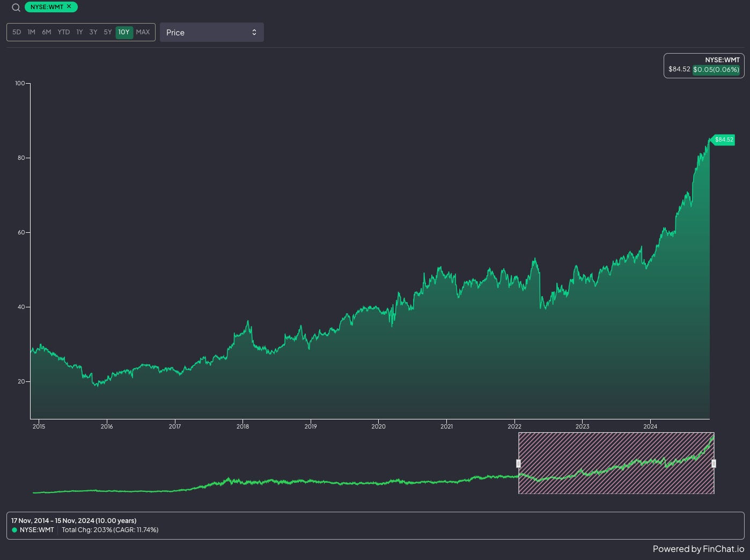Click the dropdown chevron arrows icon
750x560 pixels.
[x=254, y=32]
